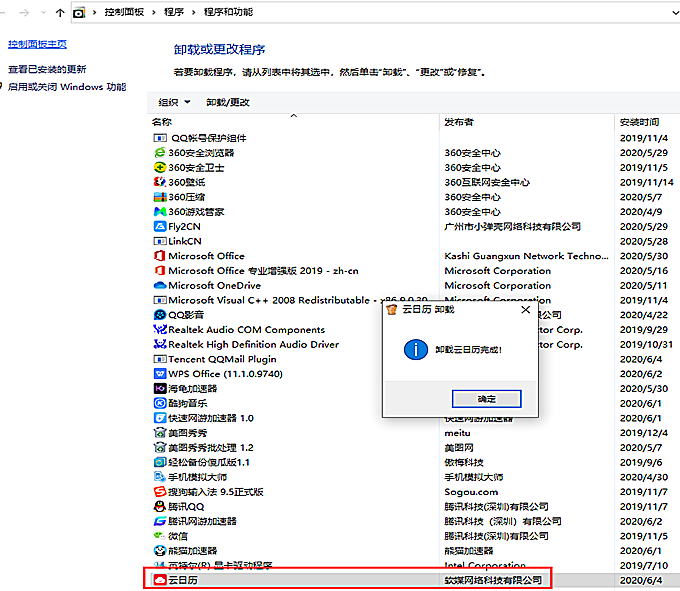680x591 pixels.
Task: Open the recent locations dropdown arrow
Action: pyautogui.click(x=43, y=13)
